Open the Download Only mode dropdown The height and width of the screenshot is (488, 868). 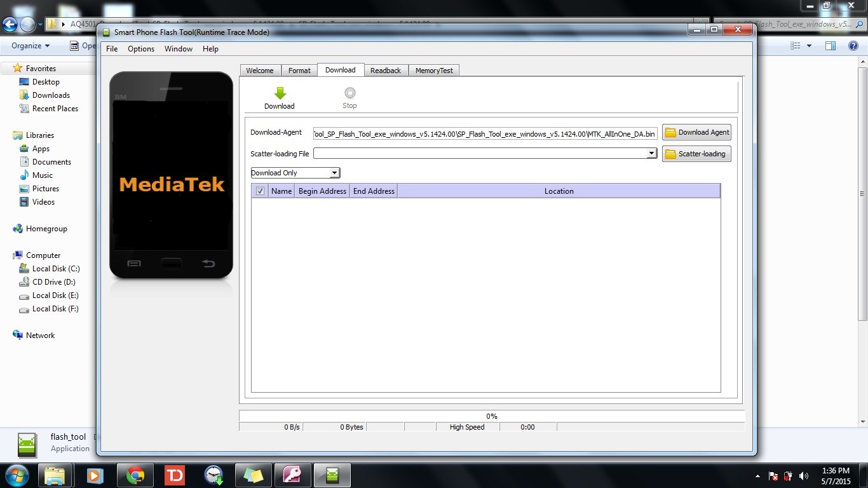coord(295,173)
